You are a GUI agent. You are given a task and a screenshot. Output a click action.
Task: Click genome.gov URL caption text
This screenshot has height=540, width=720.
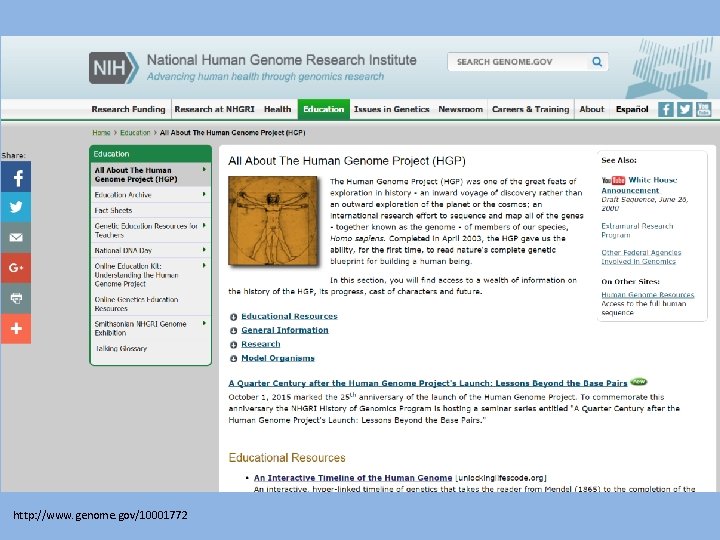100,515
